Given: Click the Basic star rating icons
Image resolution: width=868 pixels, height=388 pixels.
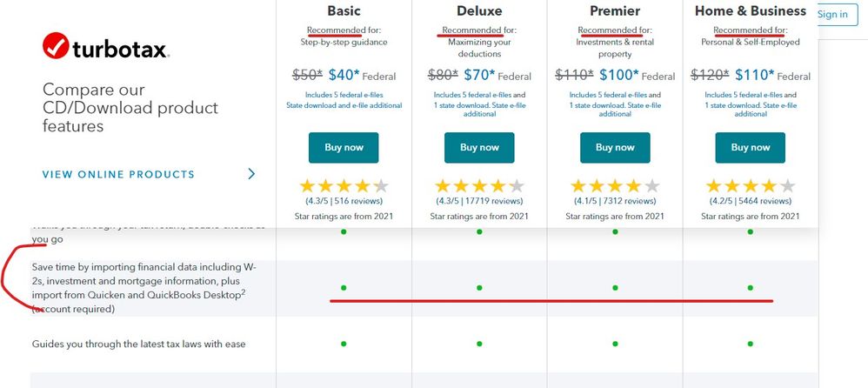Looking at the screenshot, I should (x=344, y=185).
